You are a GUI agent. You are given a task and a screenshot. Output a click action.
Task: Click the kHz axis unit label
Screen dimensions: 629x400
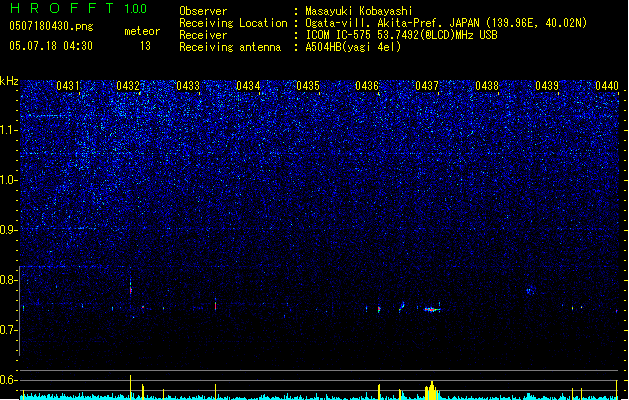9,81
